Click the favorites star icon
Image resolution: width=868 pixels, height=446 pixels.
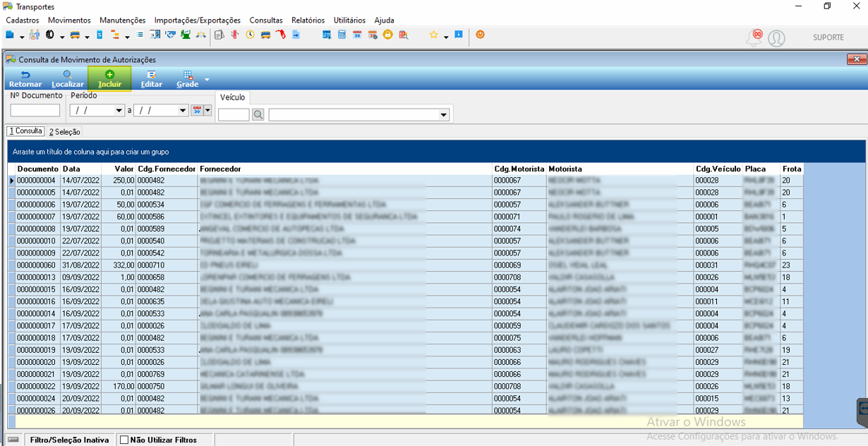[433, 35]
